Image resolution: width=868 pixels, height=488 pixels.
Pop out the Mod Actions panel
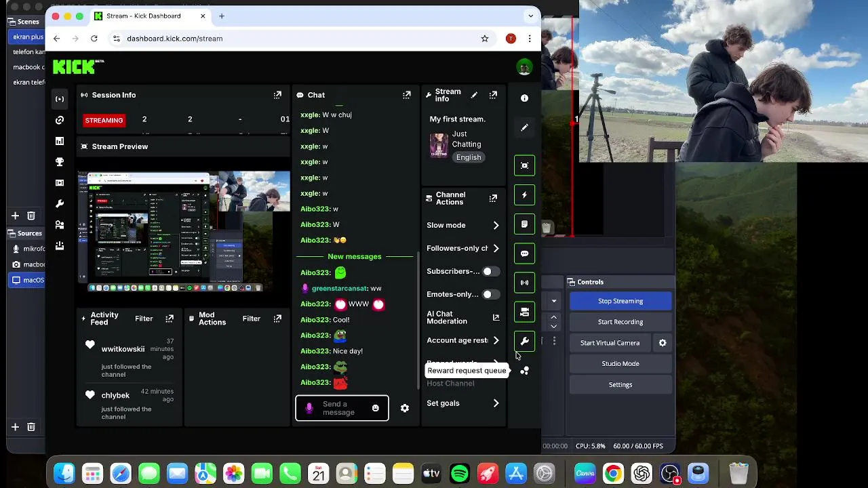pyautogui.click(x=277, y=319)
